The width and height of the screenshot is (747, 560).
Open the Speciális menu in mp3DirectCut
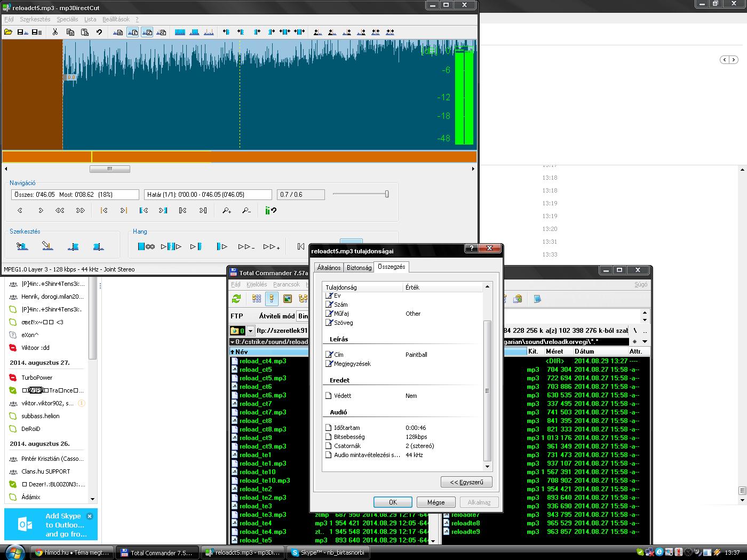coord(67,19)
